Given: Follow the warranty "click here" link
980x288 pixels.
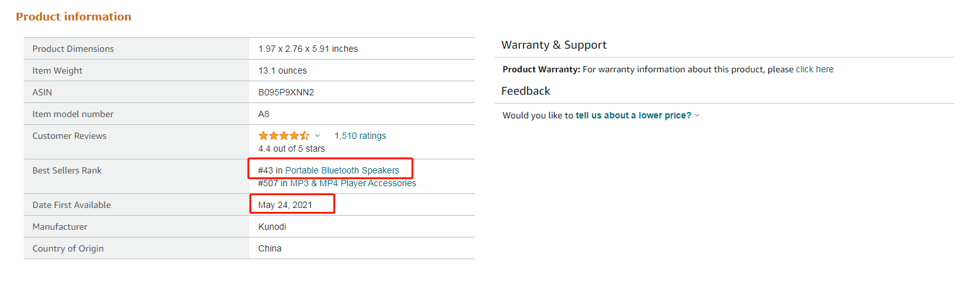Looking at the screenshot, I should (814, 69).
